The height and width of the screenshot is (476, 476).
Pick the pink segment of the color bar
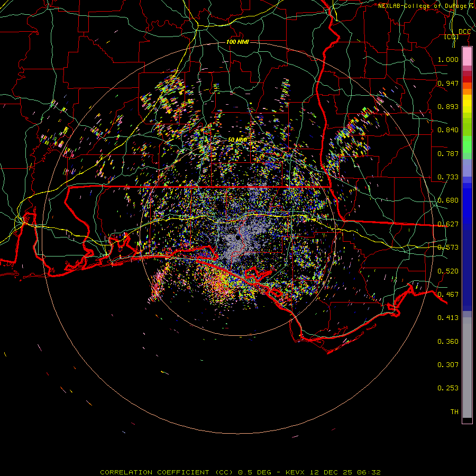pyautogui.click(x=467, y=57)
